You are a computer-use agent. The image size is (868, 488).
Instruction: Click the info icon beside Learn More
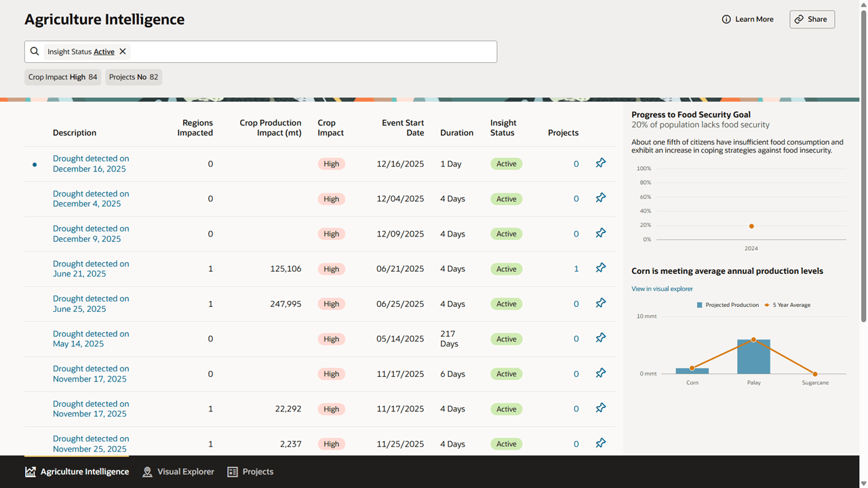point(726,19)
